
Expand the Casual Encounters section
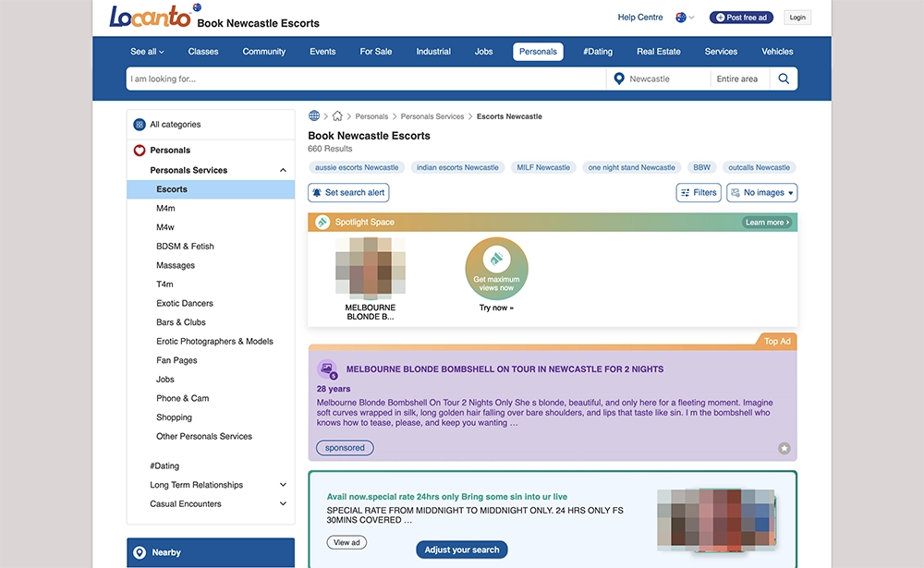(x=283, y=504)
